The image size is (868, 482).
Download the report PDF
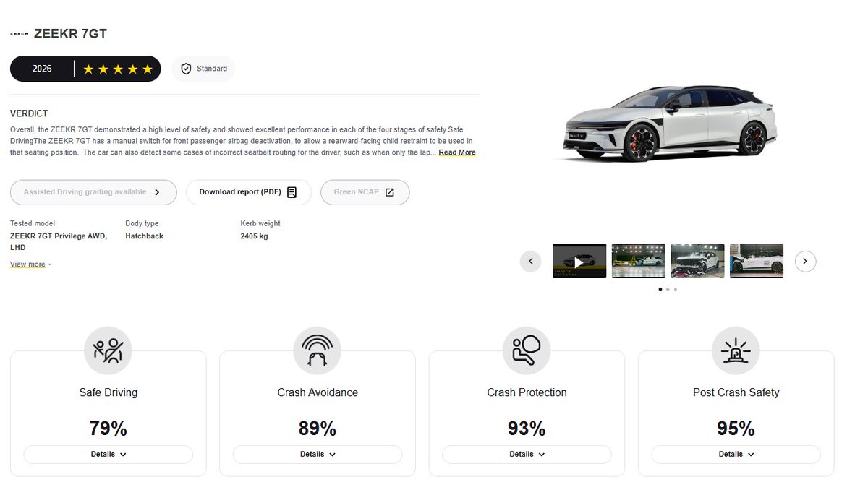(249, 192)
